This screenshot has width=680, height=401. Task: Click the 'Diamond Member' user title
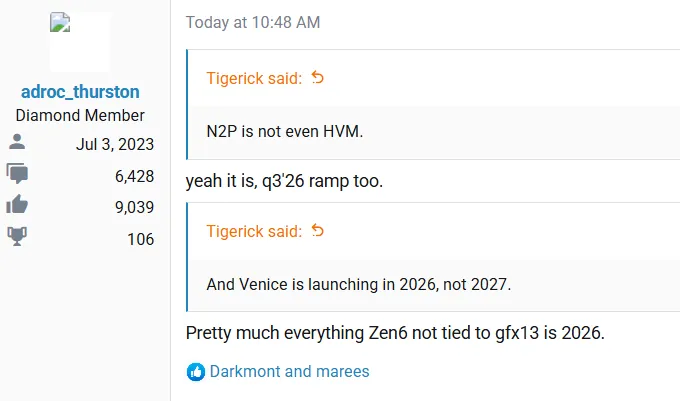coord(80,116)
